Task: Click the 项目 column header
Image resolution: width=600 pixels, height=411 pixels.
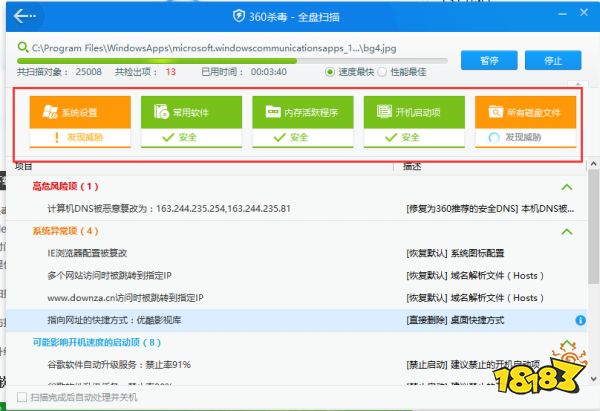Action: tap(24, 166)
